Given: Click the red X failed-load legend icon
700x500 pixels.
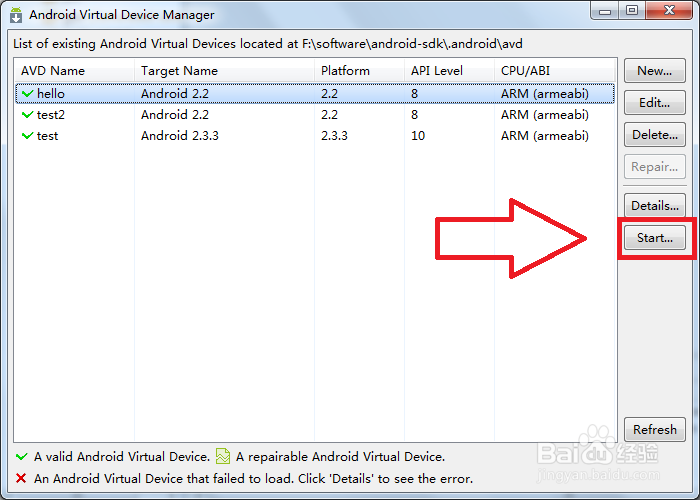Looking at the screenshot, I should (x=21, y=478).
